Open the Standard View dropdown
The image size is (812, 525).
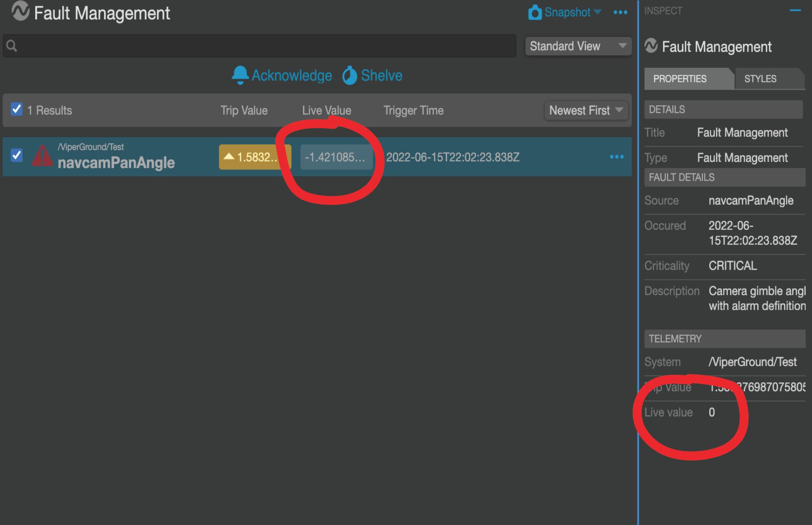point(578,46)
